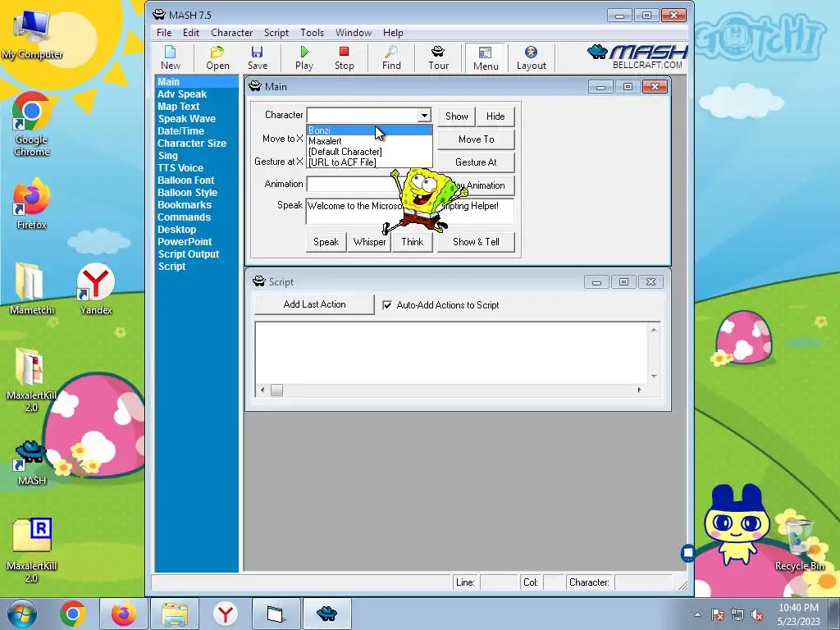This screenshot has height=630, width=840.
Task: Select PowerPoint in the sidebar
Action: (x=185, y=242)
